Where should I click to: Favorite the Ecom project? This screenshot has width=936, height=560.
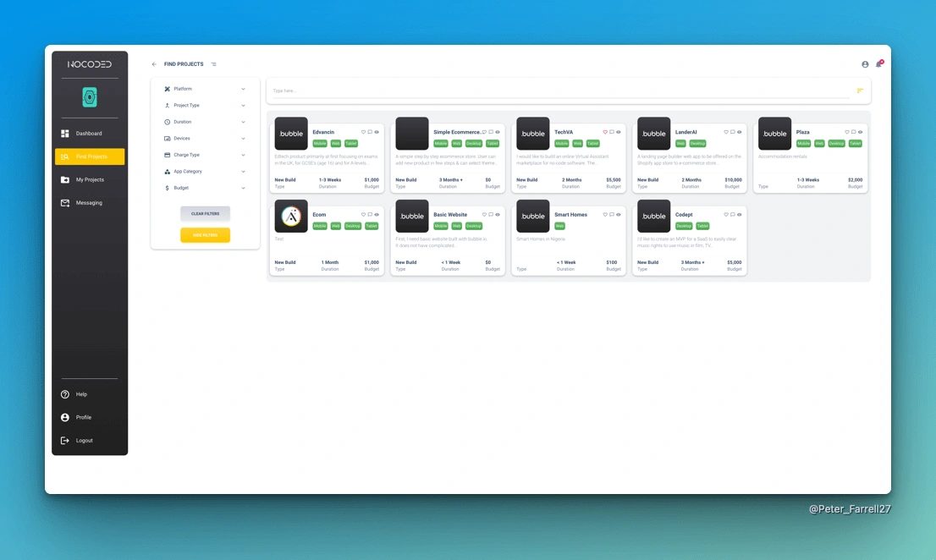coord(363,215)
